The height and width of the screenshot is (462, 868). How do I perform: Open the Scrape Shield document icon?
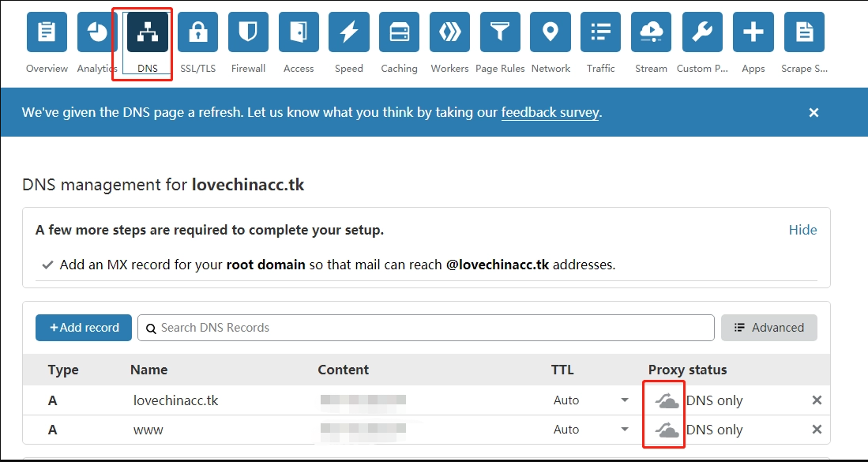coord(804,32)
